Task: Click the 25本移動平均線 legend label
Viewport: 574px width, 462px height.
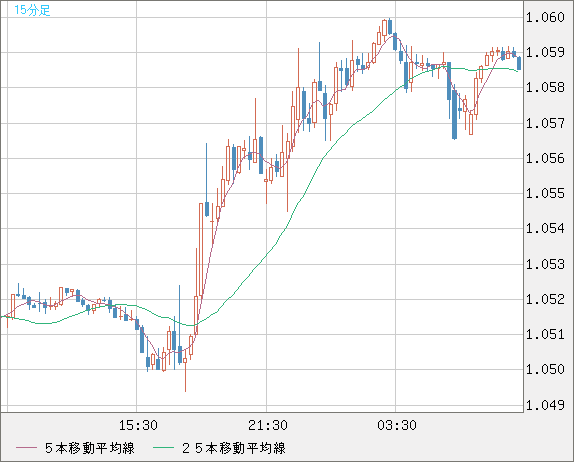Action: 234,448
